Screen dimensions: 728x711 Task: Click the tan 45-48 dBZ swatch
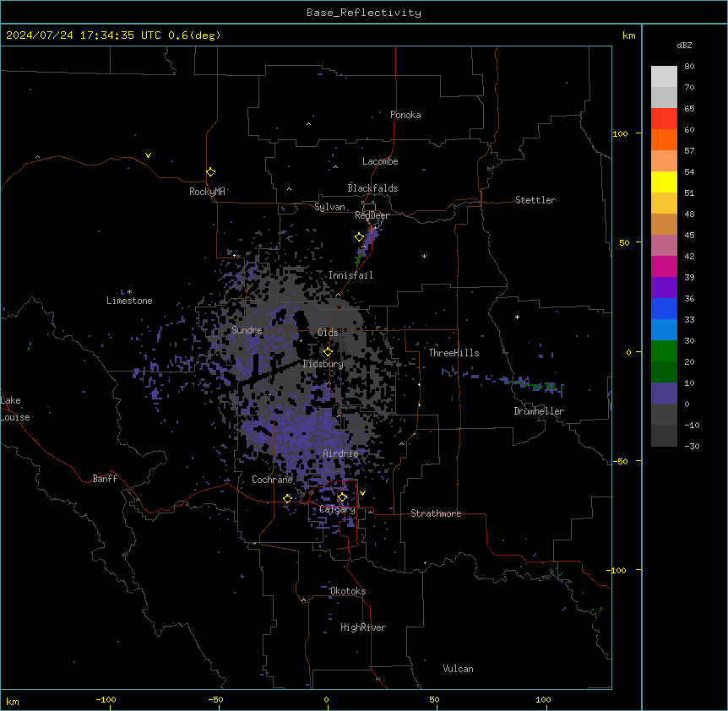664,224
